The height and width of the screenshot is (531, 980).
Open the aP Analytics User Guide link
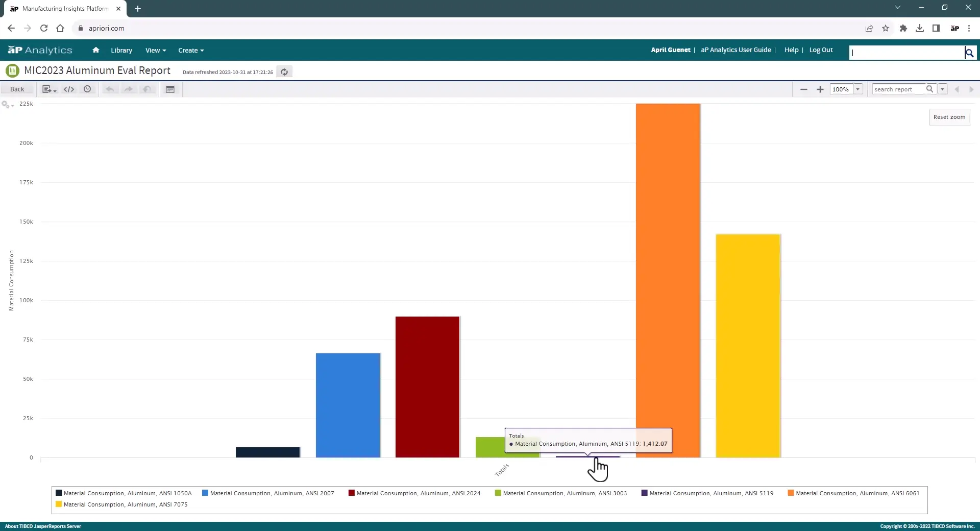(x=736, y=50)
